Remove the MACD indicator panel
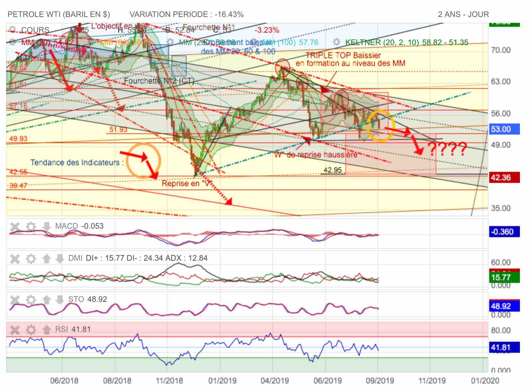The image size is (532, 392). [x=15, y=226]
